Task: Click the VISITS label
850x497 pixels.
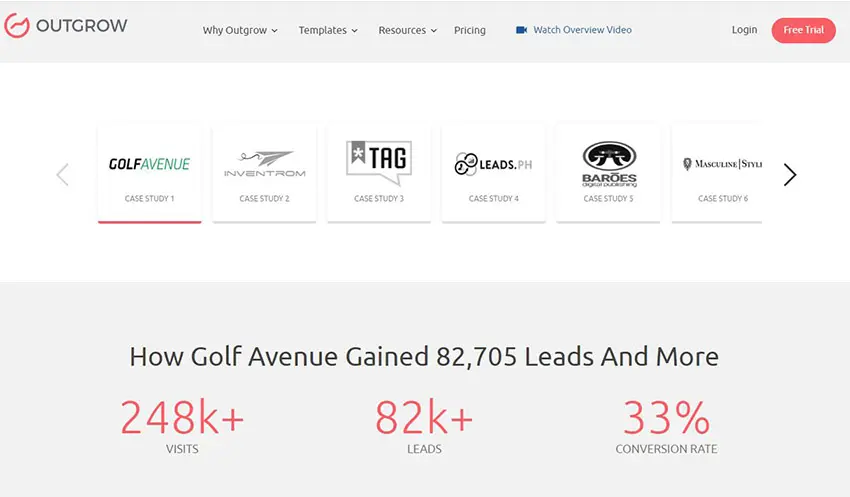Action: pos(182,449)
